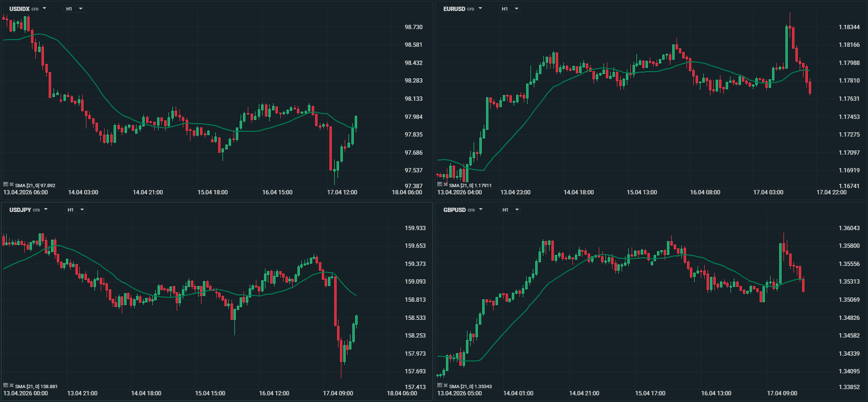Remove SMA indicator from GBPUSD chart
Screen dimensions: 868x402
coord(445,385)
